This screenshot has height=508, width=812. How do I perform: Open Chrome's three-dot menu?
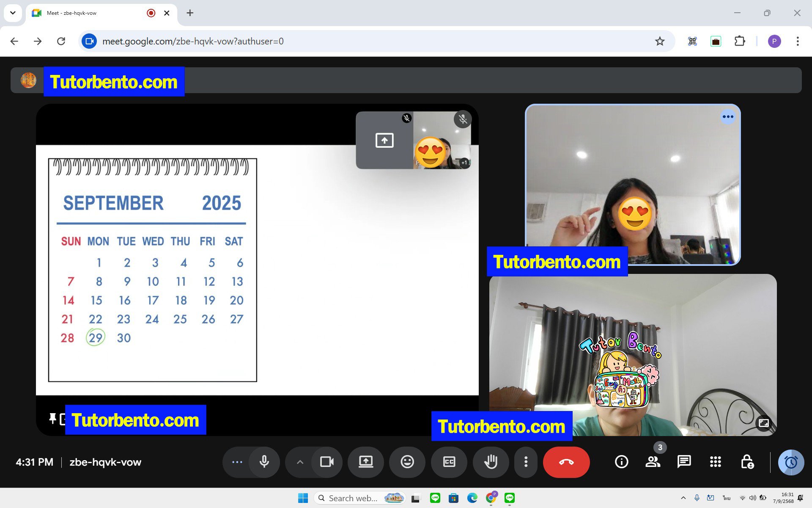point(798,41)
